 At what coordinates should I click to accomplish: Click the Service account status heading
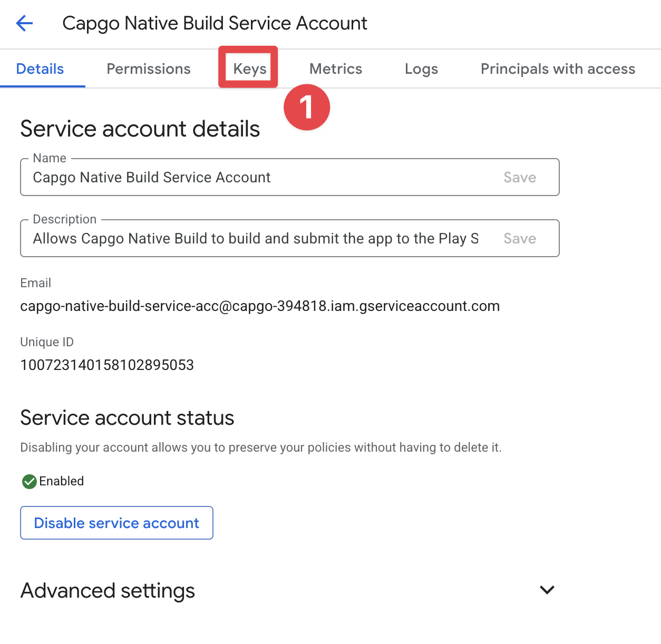point(127,417)
